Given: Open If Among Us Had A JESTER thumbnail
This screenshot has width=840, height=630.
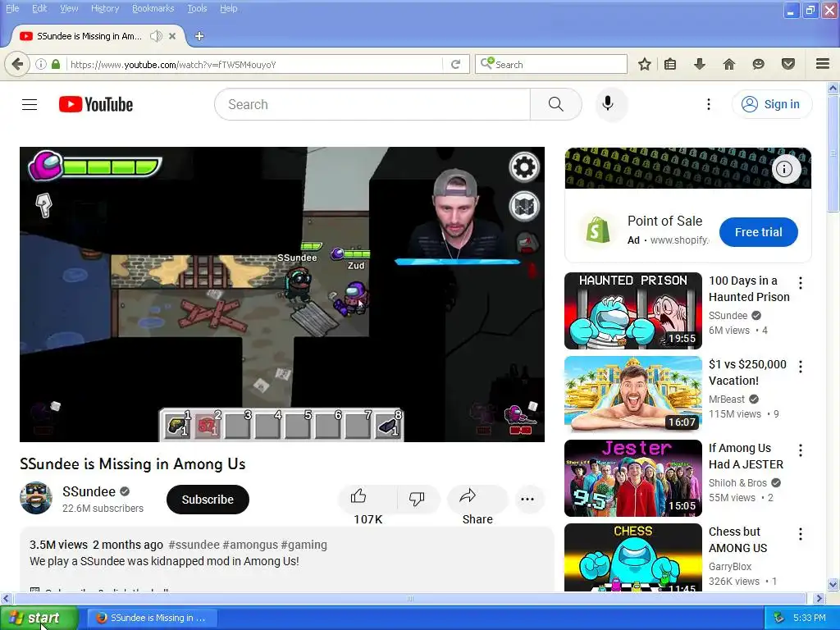Looking at the screenshot, I should pos(632,478).
